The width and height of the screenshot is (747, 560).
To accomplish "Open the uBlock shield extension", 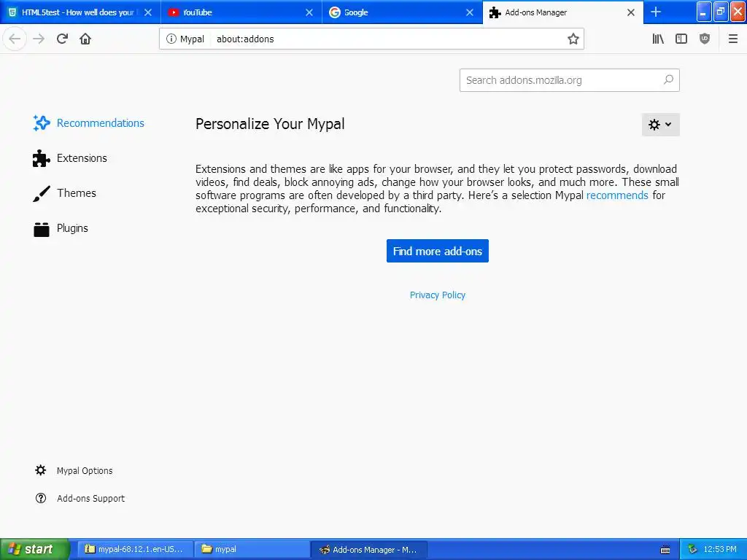I will pyautogui.click(x=705, y=39).
